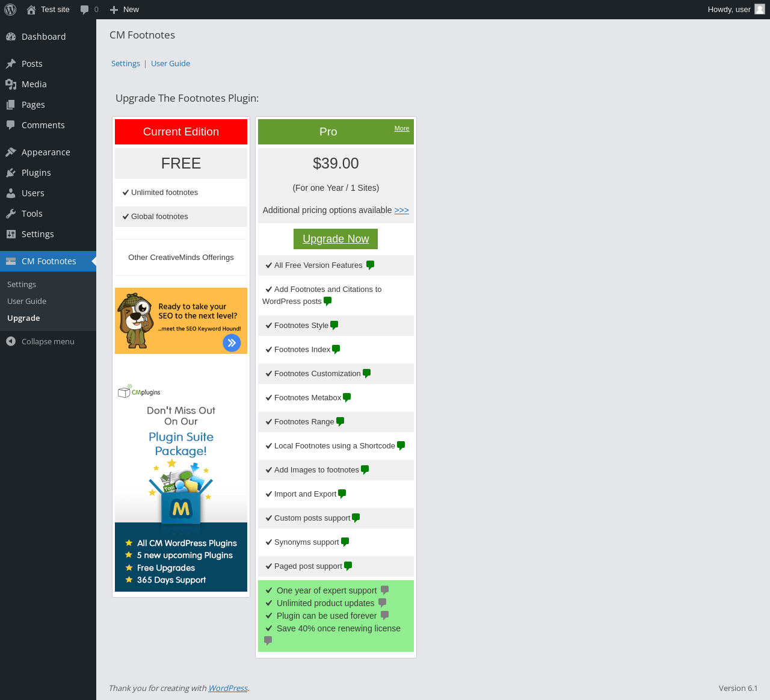Open the Howdy, user account menu
Image resolution: width=770 pixels, height=700 pixels.
(736, 10)
